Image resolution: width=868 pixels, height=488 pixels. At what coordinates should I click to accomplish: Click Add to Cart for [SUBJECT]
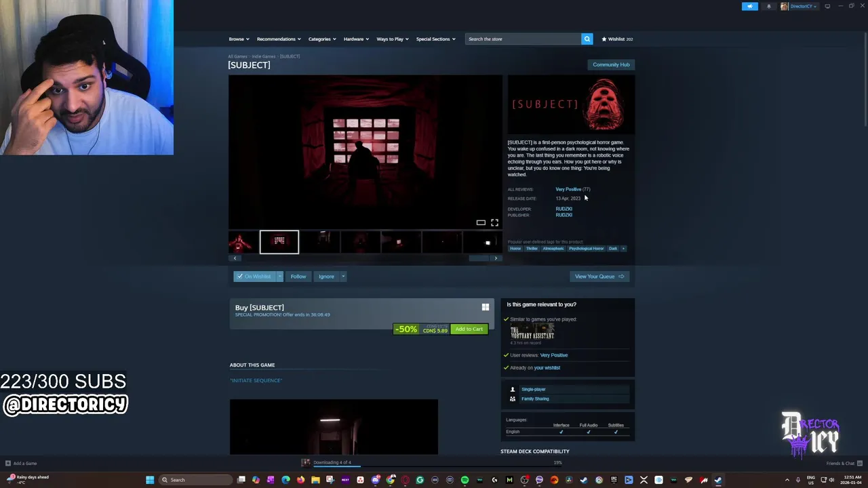click(x=469, y=329)
